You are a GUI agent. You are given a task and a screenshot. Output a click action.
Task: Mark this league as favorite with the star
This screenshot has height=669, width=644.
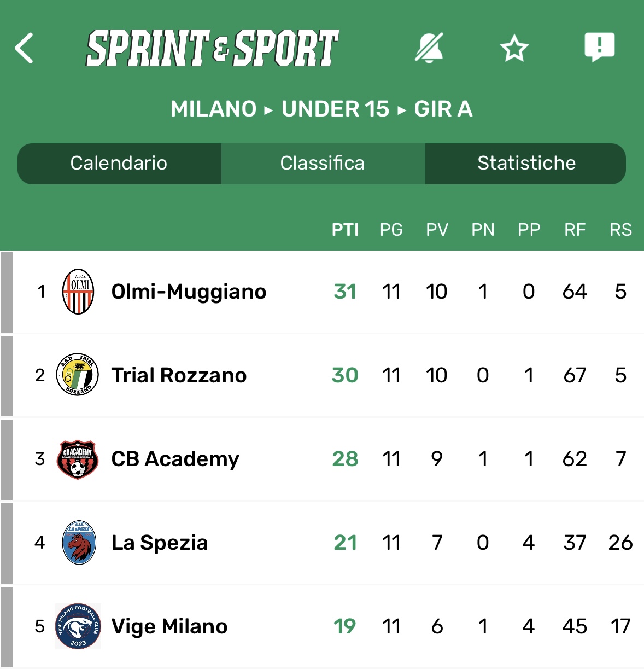514,49
